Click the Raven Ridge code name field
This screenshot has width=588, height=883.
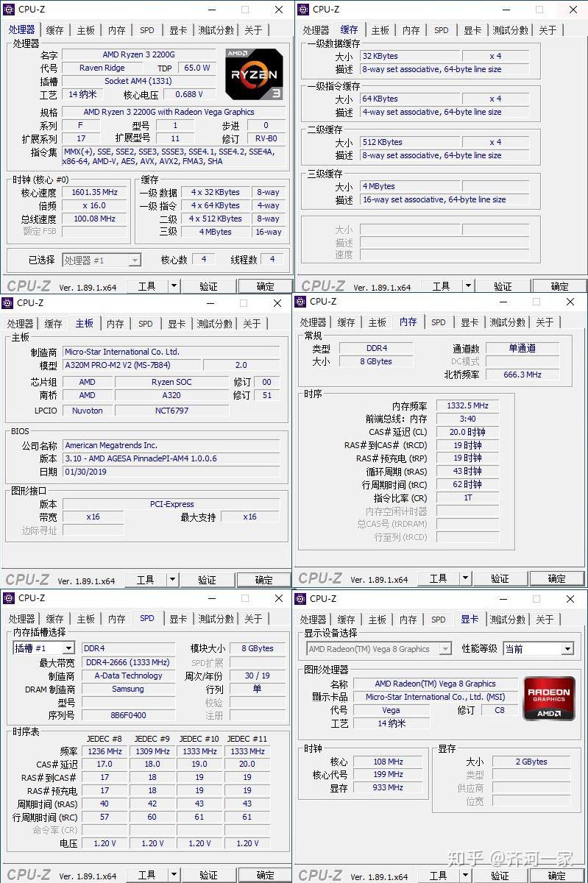point(102,68)
